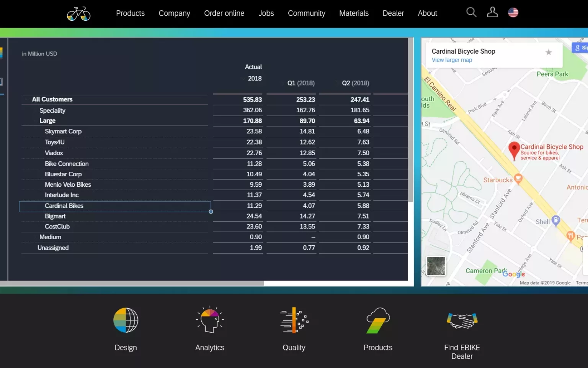
Task: Click the Design globe icon
Action: click(x=126, y=320)
